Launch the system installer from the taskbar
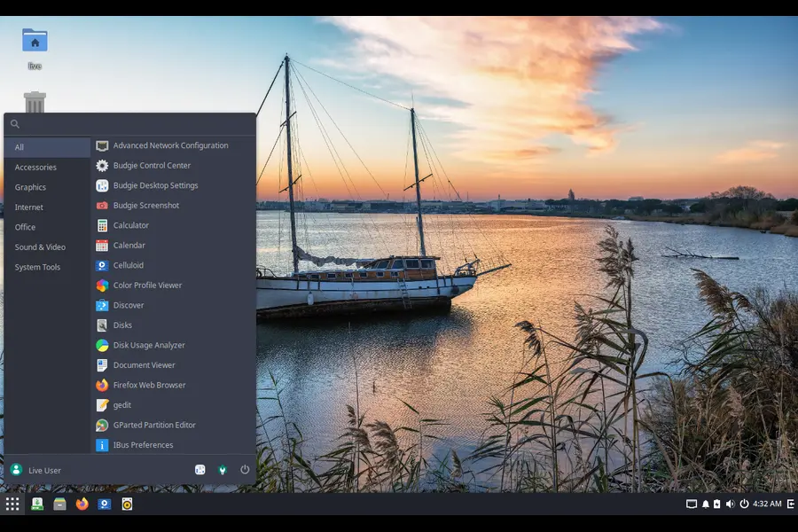Image resolution: width=798 pixels, height=532 pixels. (35, 504)
